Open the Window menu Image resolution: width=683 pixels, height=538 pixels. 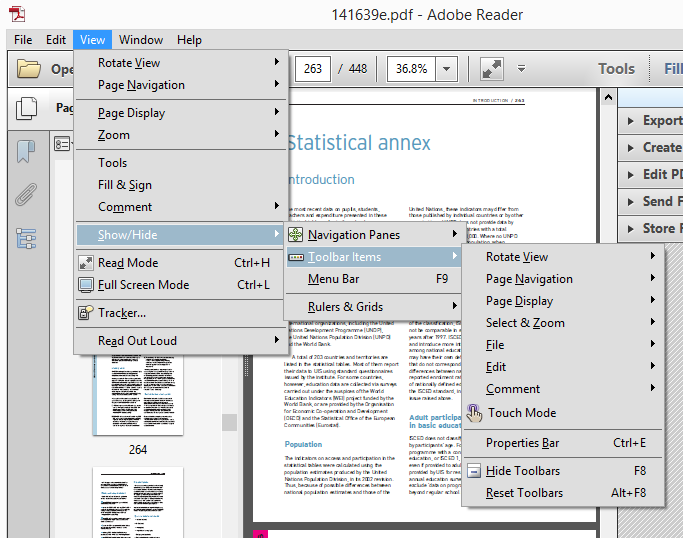141,40
